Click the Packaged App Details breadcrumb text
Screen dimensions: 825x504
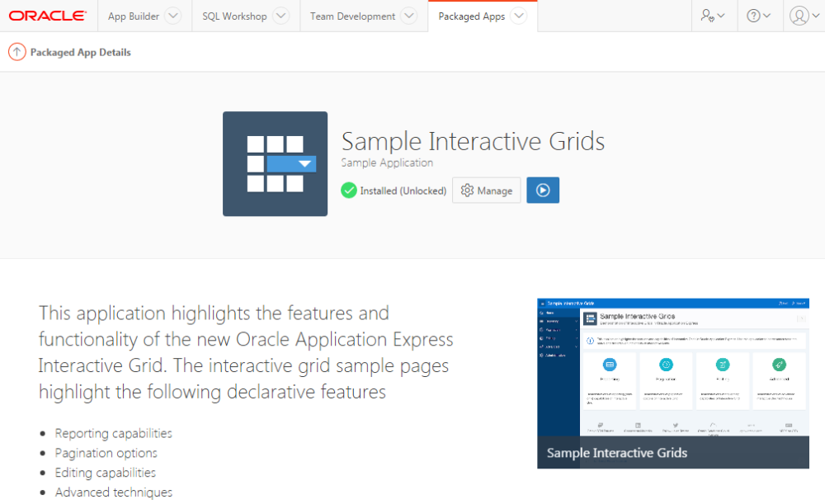[81, 52]
